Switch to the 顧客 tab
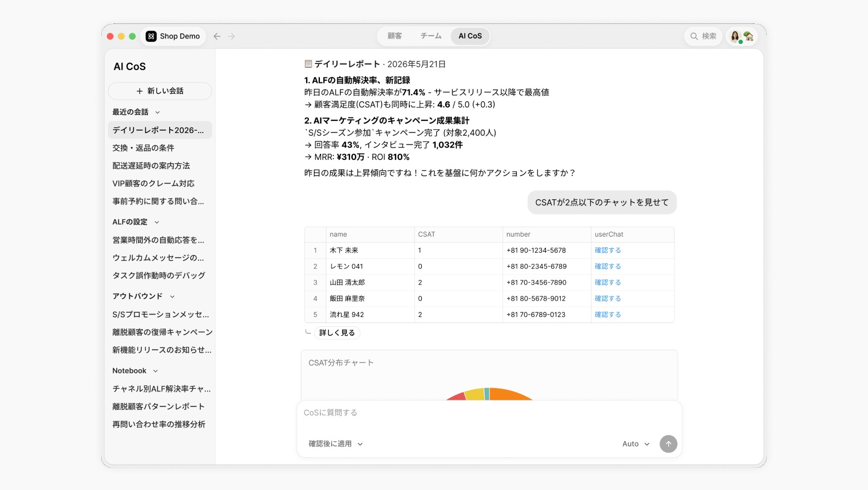 [x=394, y=36]
